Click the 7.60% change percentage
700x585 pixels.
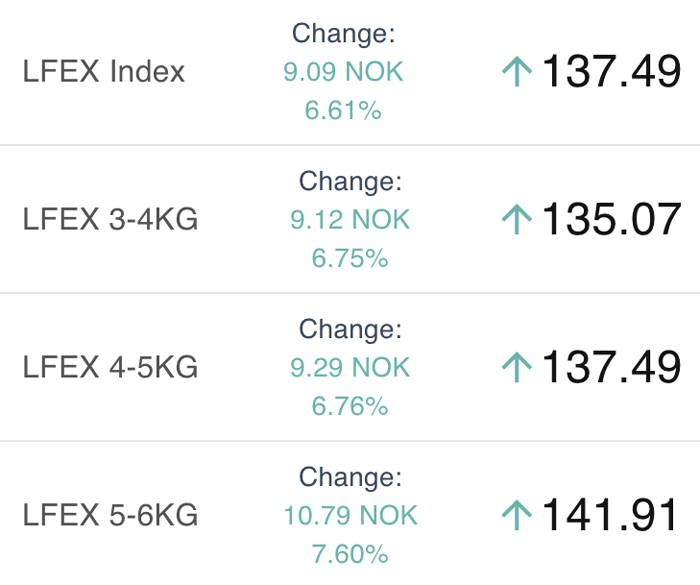350,554
